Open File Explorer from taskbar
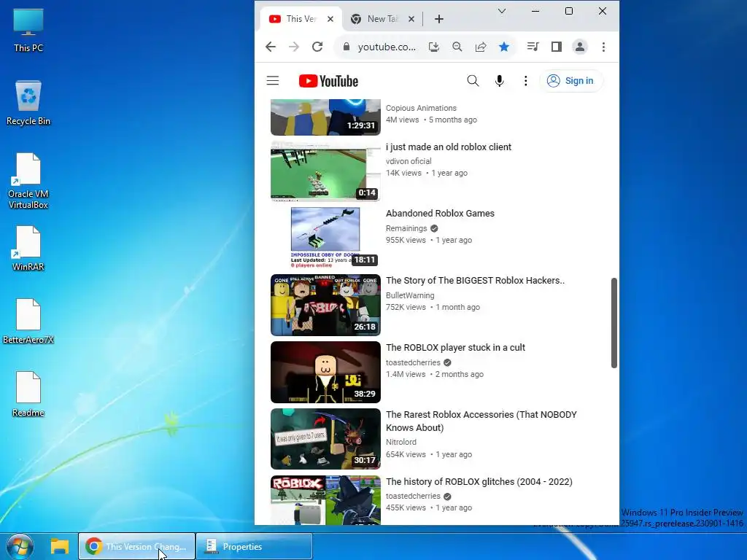 tap(60, 547)
